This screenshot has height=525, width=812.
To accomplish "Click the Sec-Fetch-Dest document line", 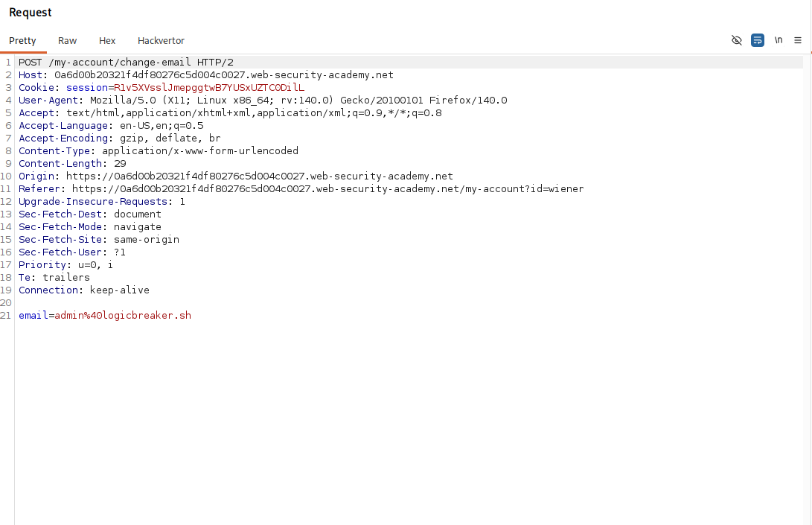I will 90,214.
